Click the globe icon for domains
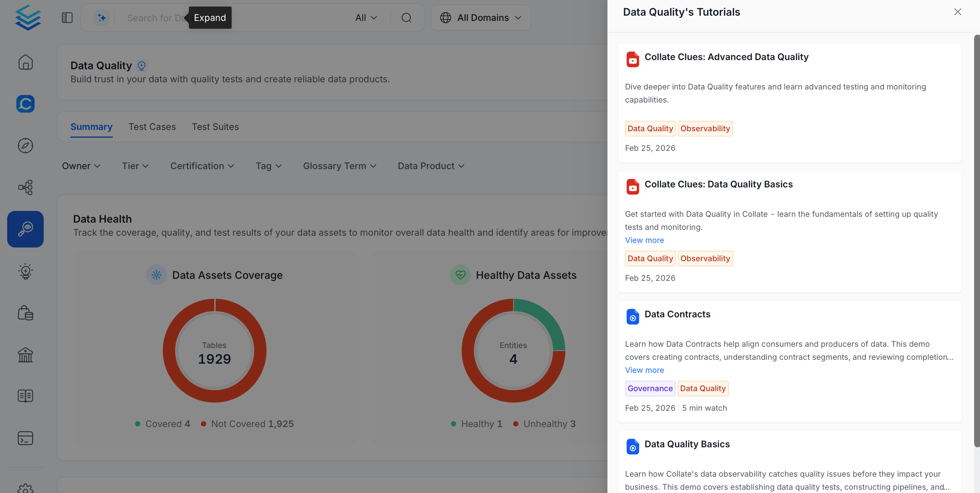The image size is (980, 493). click(x=446, y=18)
